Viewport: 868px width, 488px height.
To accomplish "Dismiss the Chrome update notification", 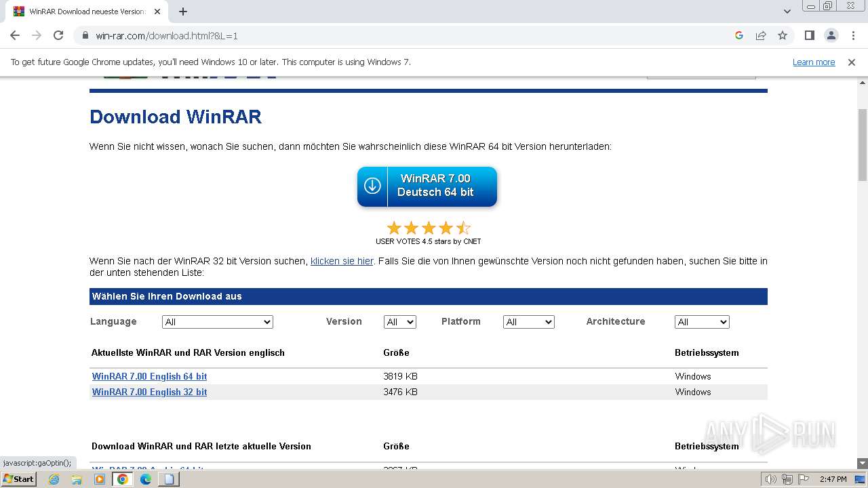I will [852, 62].
